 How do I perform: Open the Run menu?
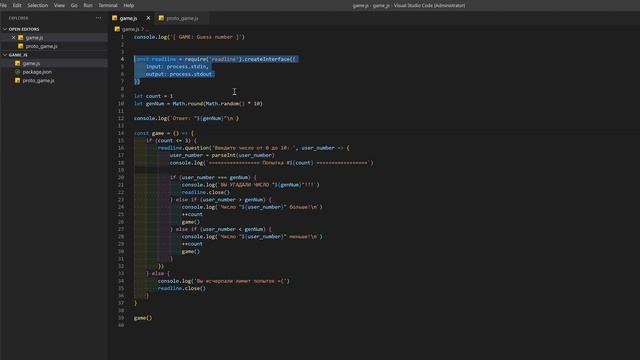[x=88, y=5]
